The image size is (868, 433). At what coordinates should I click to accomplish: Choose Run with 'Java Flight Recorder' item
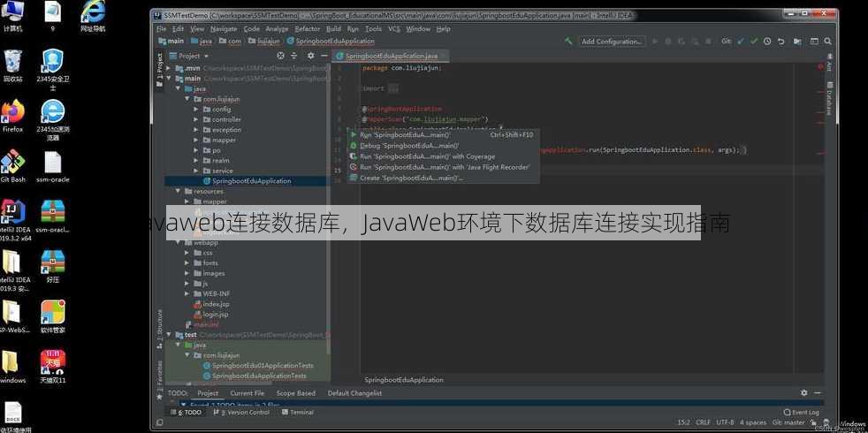(443, 167)
